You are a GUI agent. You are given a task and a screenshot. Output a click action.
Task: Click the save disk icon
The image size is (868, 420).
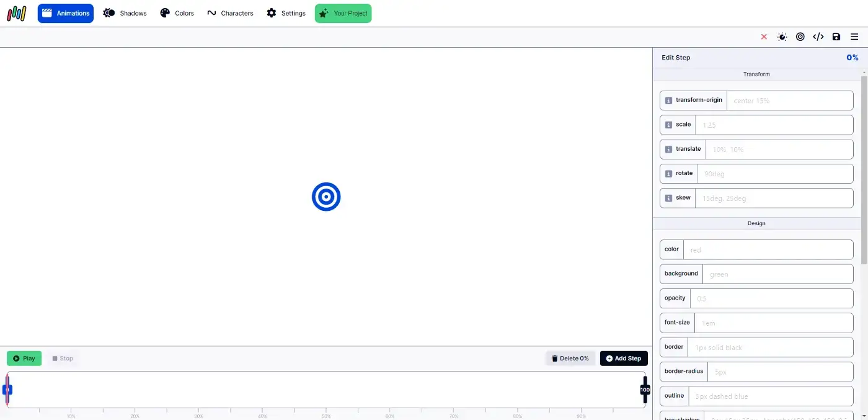[x=836, y=37]
